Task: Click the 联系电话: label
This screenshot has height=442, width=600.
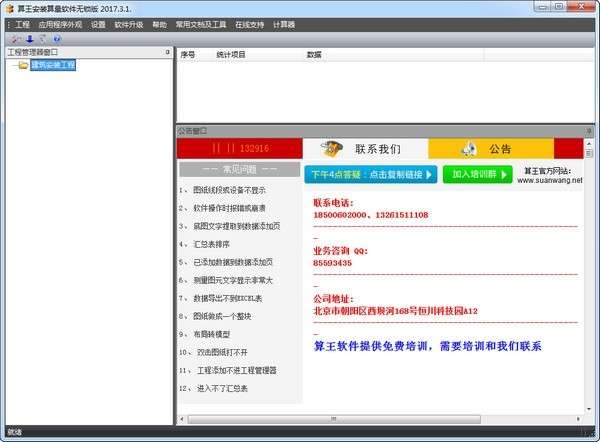Action: [x=334, y=203]
